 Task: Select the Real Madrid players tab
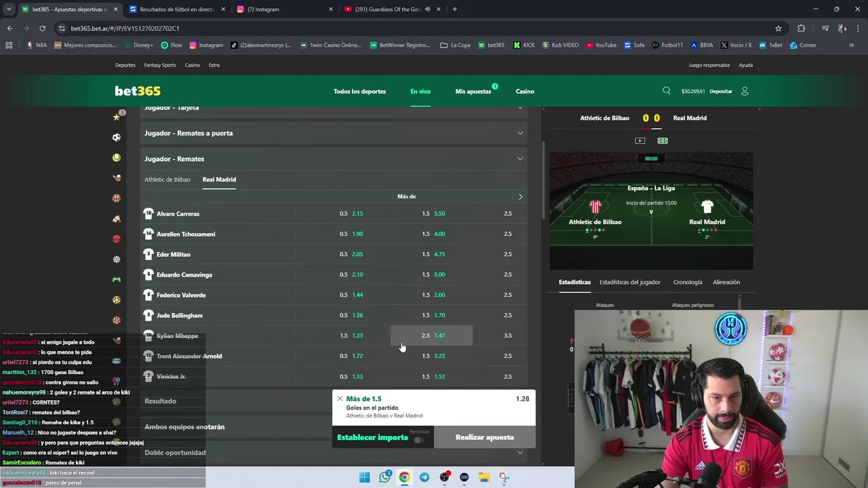[x=219, y=180]
